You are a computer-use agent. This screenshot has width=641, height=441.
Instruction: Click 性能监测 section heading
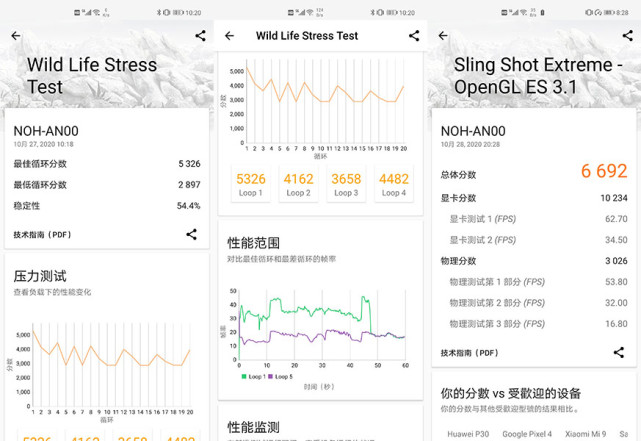[253, 428]
